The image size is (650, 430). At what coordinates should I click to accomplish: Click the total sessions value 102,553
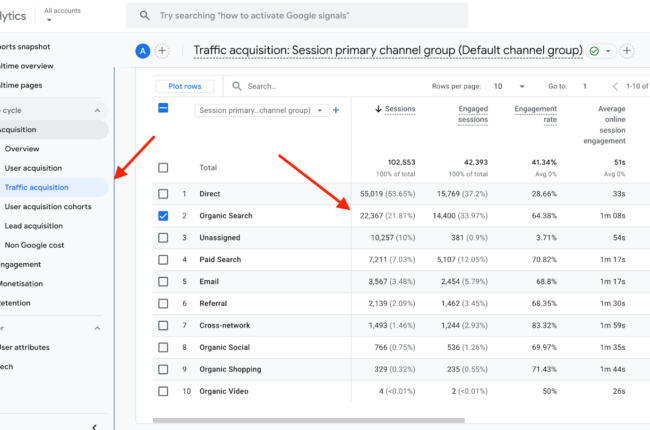click(x=401, y=162)
